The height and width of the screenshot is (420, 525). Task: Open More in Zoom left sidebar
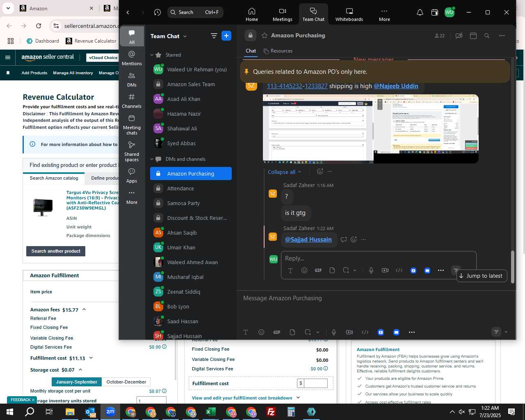click(132, 197)
